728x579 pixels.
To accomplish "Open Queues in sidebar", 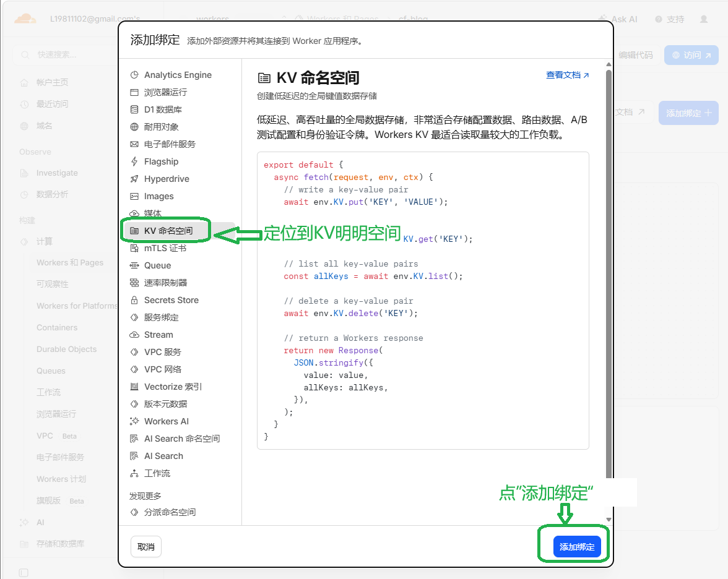I will 51,371.
